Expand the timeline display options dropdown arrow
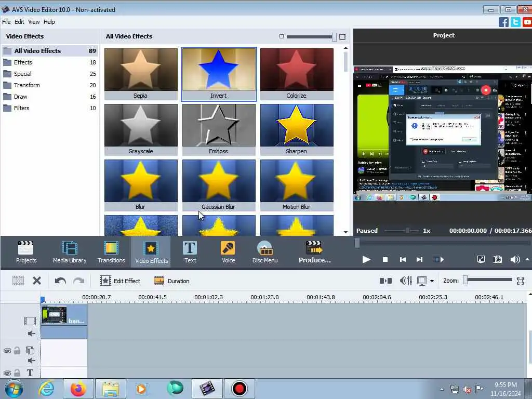This screenshot has height=399, width=532. click(x=432, y=281)
